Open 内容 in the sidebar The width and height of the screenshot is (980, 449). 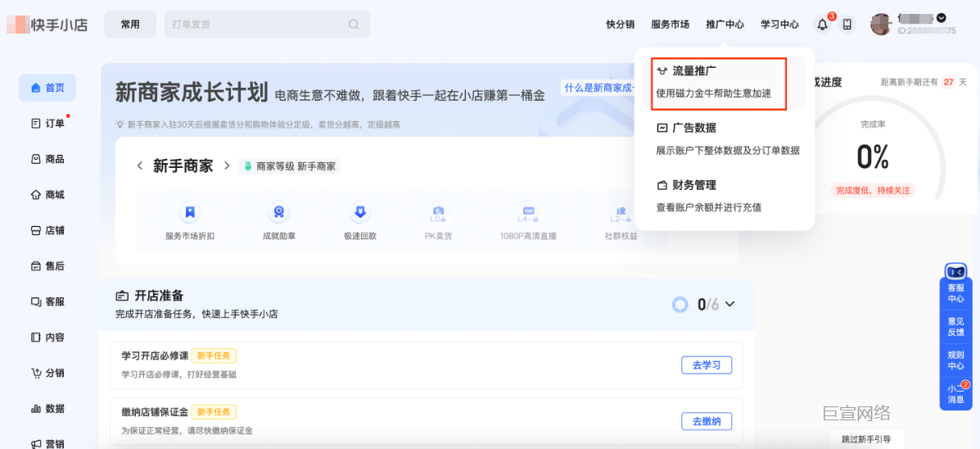[47, 337]
